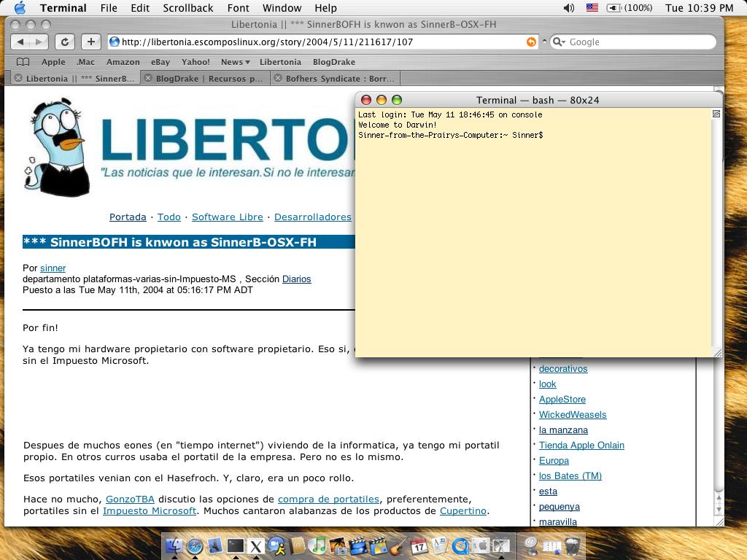Switch to the Bofhers Syndicate tab
This screenshot has width=747, height=560.
click(340, 79)
